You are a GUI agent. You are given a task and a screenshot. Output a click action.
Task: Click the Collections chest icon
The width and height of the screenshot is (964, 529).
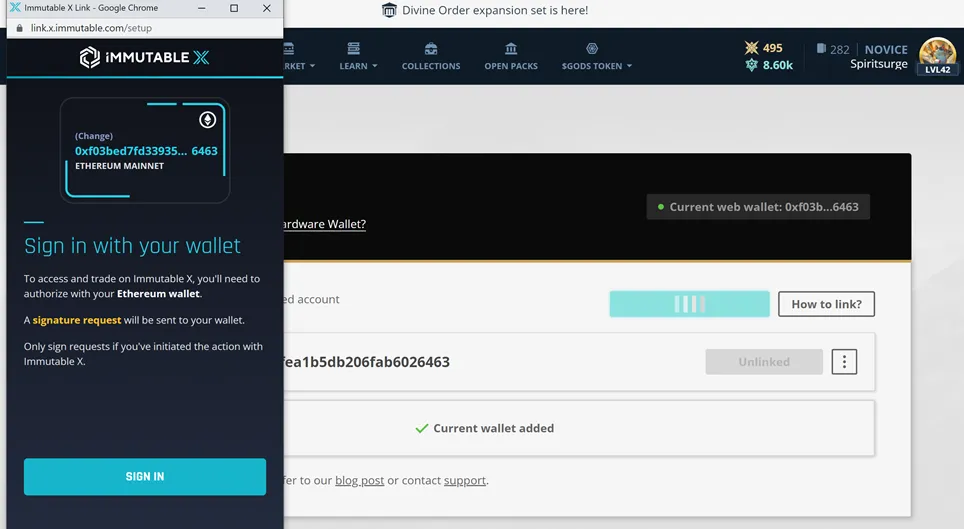431,48
